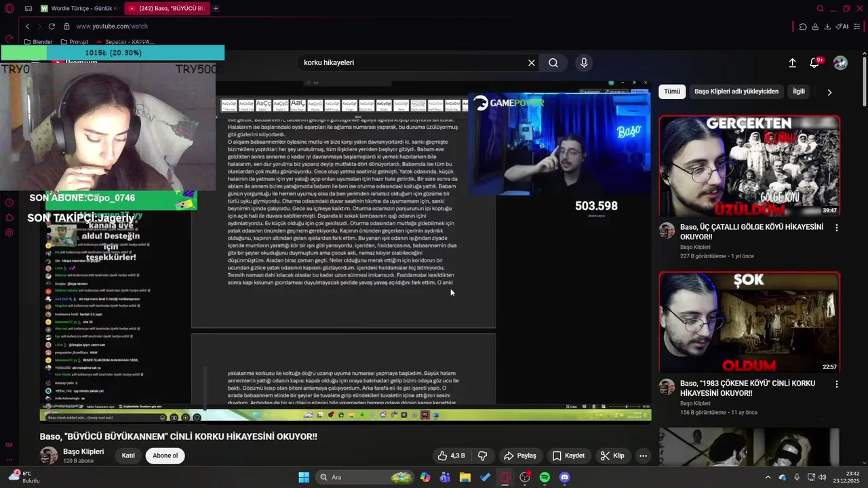This screenshot has height=488, width=868.
Task: Open the GERÇEKTEN ÜZÜLDÜM video thumbnail
Action: pos(749,166)
